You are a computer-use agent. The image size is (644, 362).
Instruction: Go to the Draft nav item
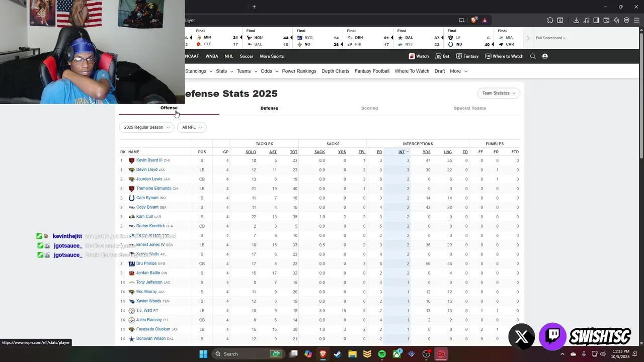pyautogui.click(x=440, y=71)
